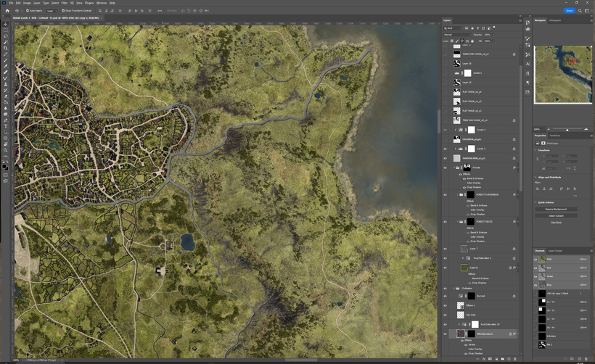
Task: Click the foreground color swatch
Action: tap(4, 166)
